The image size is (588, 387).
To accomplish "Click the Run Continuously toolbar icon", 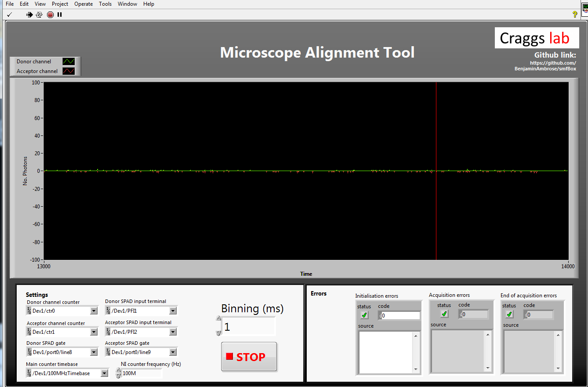I will [x=39, y=15].
